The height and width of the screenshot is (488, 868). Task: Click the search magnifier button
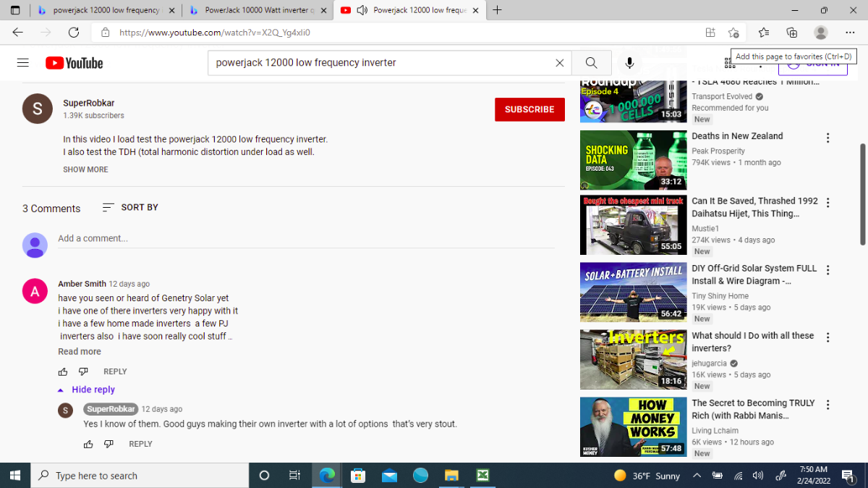[591, 63]
